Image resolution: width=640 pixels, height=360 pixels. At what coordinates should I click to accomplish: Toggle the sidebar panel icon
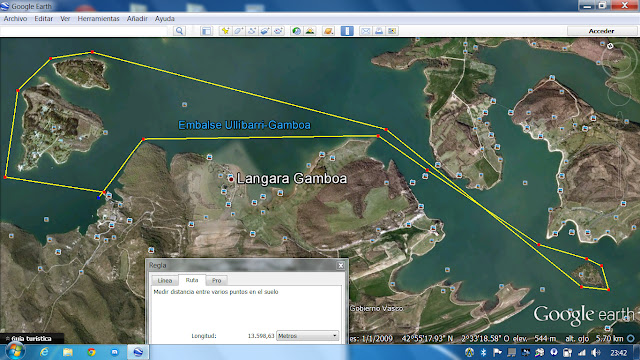207,31
